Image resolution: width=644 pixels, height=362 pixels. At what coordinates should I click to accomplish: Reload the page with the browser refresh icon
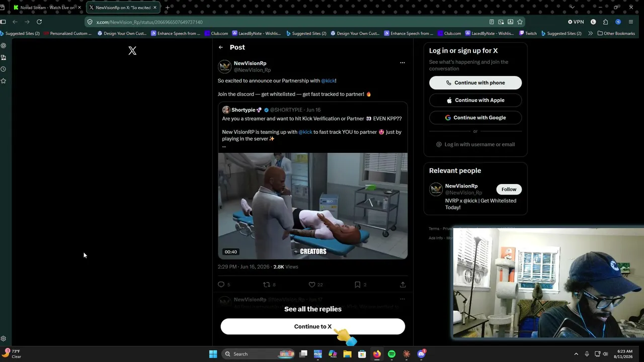39,22
